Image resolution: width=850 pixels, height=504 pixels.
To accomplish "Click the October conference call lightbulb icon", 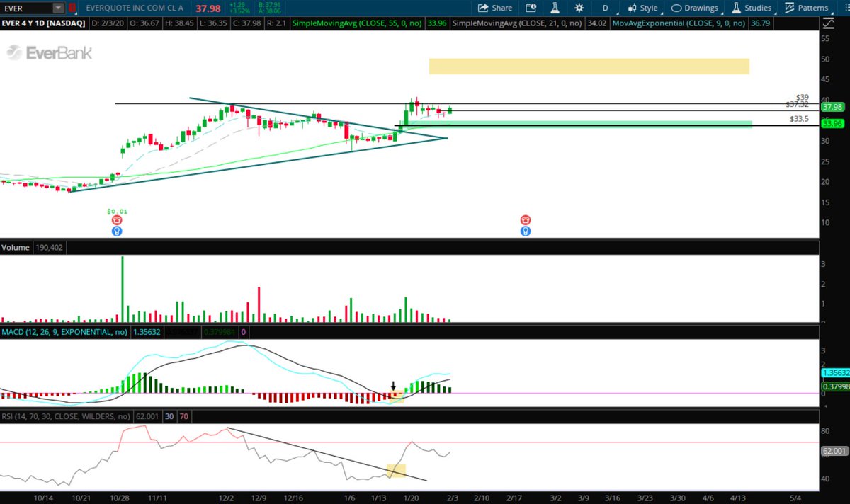I will point(117,231).
